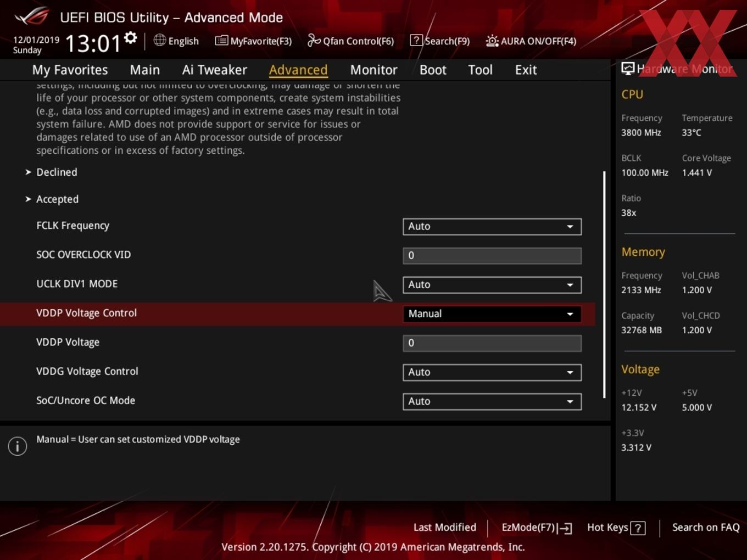Click the Ratio 38x value

click(x=628, y=212)
